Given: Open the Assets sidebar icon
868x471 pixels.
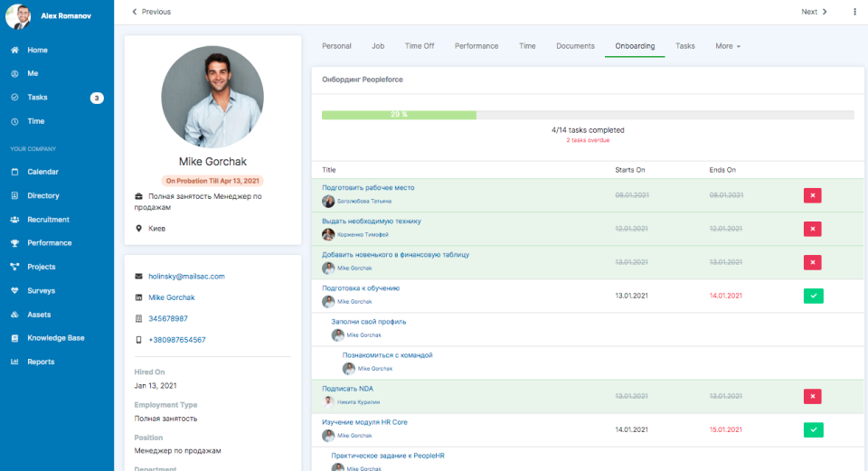Looking at the screenshot, I should (14, 315).
